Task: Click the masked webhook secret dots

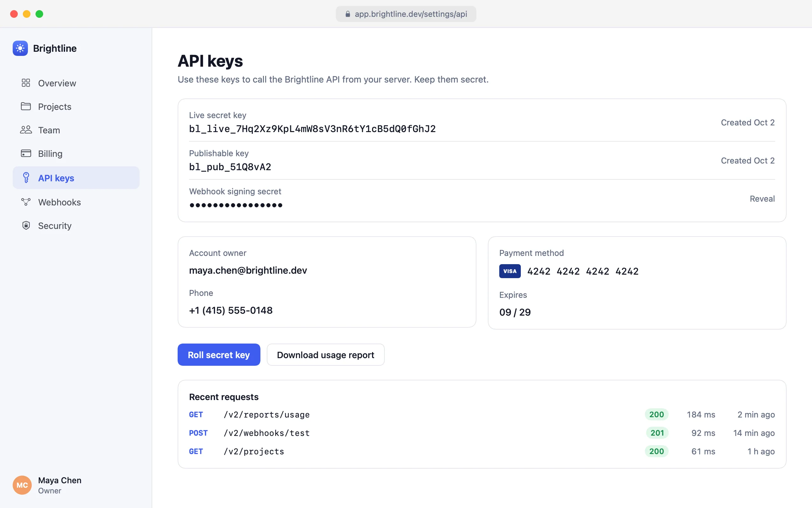Action: pyautogui.click(x=236, y=205)
